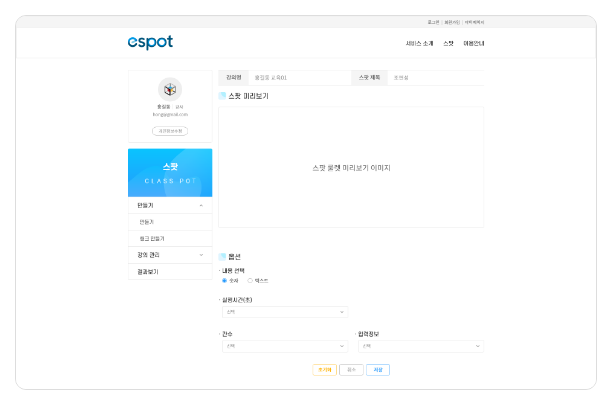Image resolution: width=612 pixels, height=405 pixels.
Task: Click the user profile avatar icon
Action: (170, 88)
